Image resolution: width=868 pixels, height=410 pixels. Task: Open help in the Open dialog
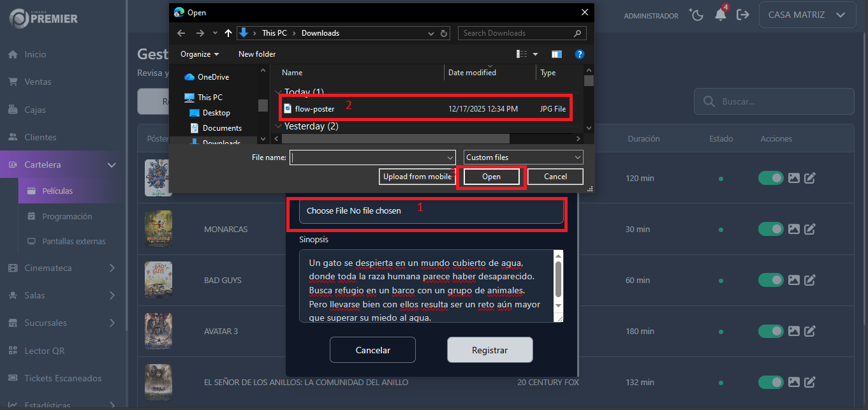point(580,54)
